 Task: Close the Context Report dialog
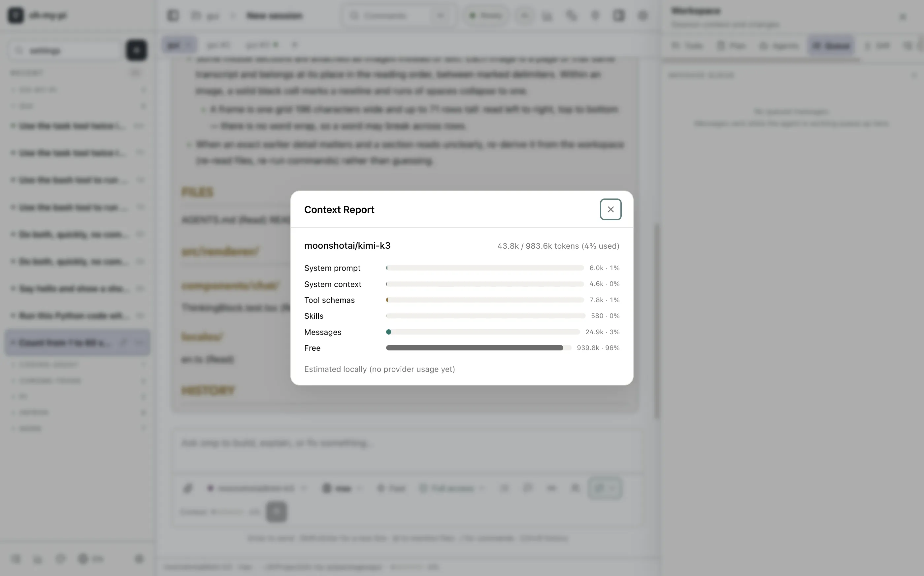610,209
